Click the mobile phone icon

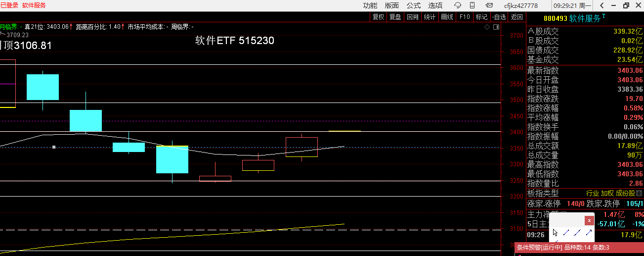click(472, 5)
